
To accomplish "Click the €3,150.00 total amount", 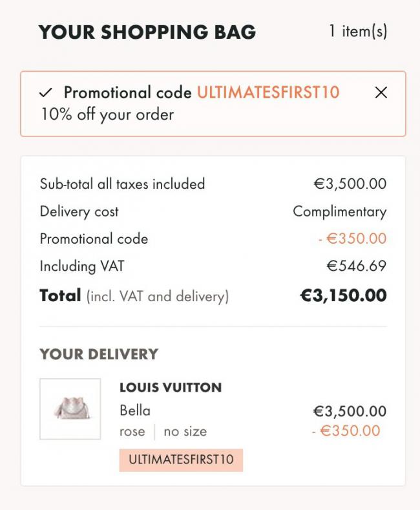I will pyautogui.click(x=343, y=295).
